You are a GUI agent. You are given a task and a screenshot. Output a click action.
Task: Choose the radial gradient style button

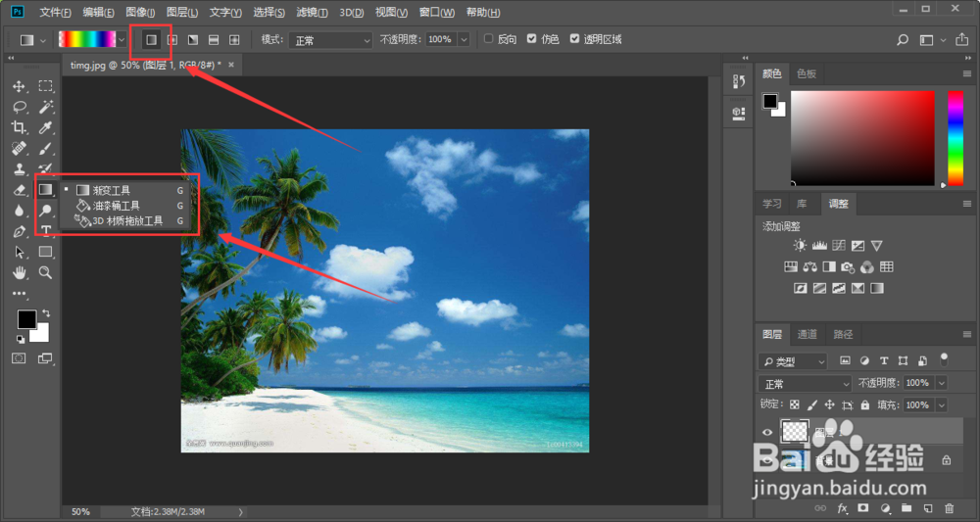(x=172, y=40)
